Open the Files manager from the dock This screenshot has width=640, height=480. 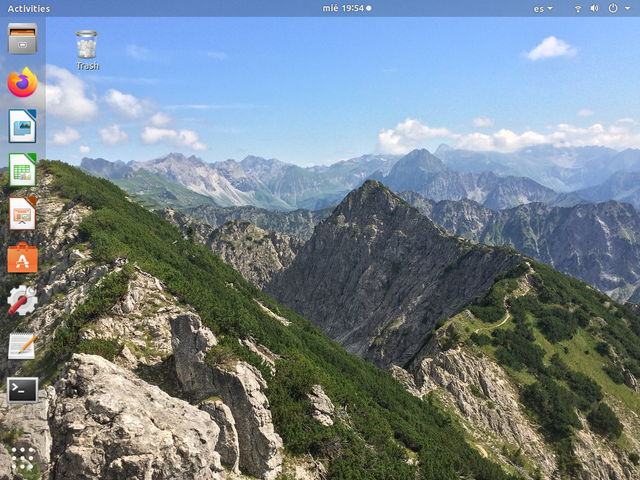point(22,39)
